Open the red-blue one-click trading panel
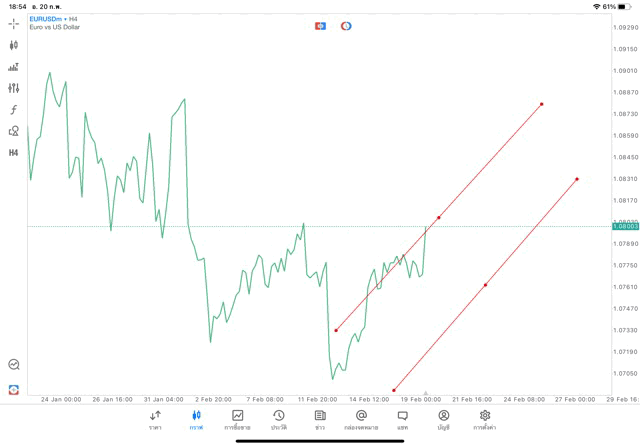 tap(320, 26)
